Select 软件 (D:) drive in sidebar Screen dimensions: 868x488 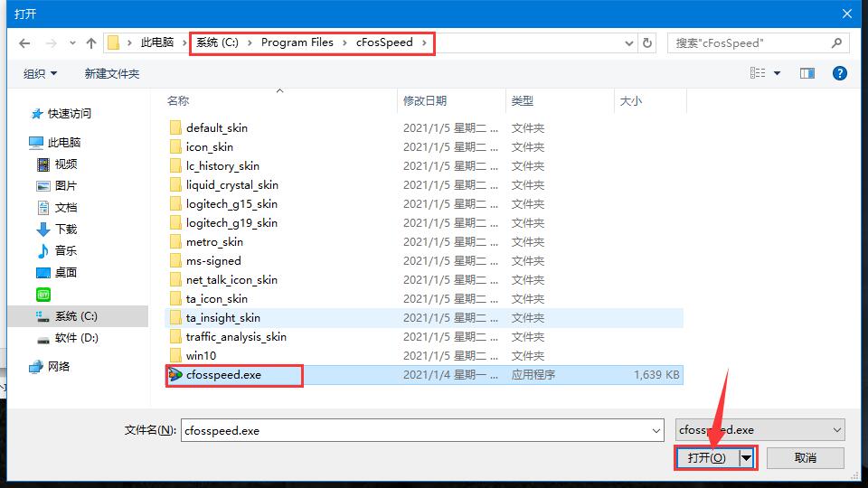pyautogui.click(x=76, y=337)
